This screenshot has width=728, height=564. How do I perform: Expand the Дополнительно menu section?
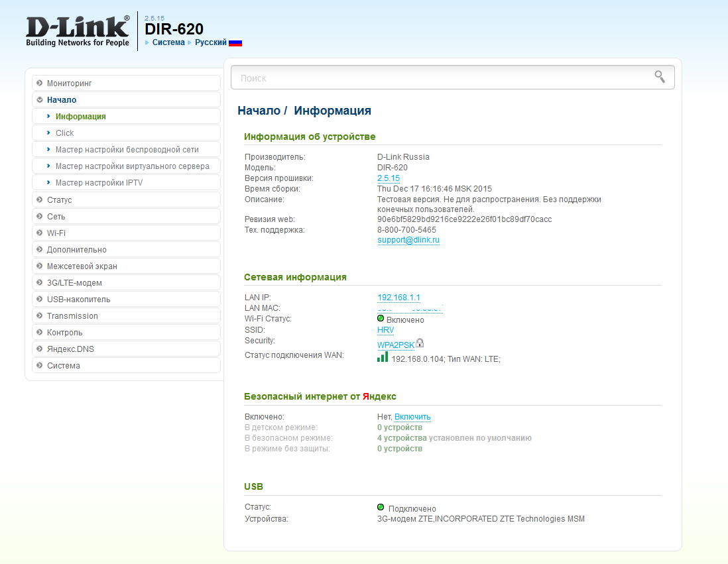click(x=126, y=249)
